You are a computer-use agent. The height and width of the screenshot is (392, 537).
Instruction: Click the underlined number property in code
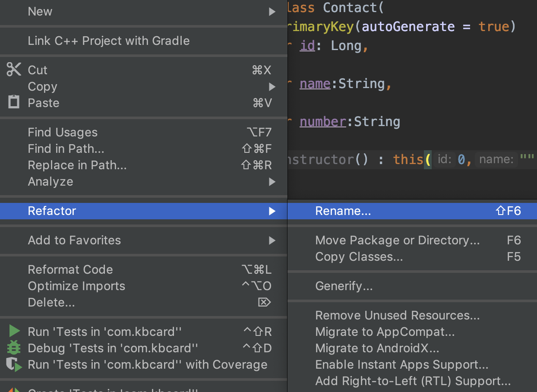323,122
